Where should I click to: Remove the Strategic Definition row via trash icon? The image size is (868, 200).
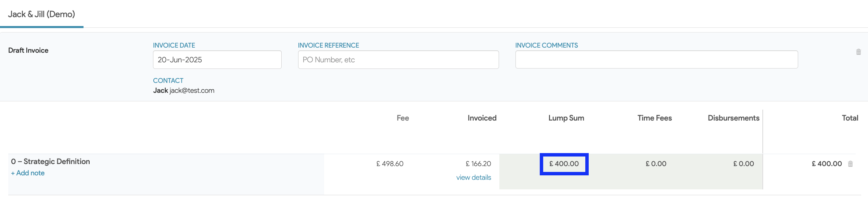coord(850,164)
